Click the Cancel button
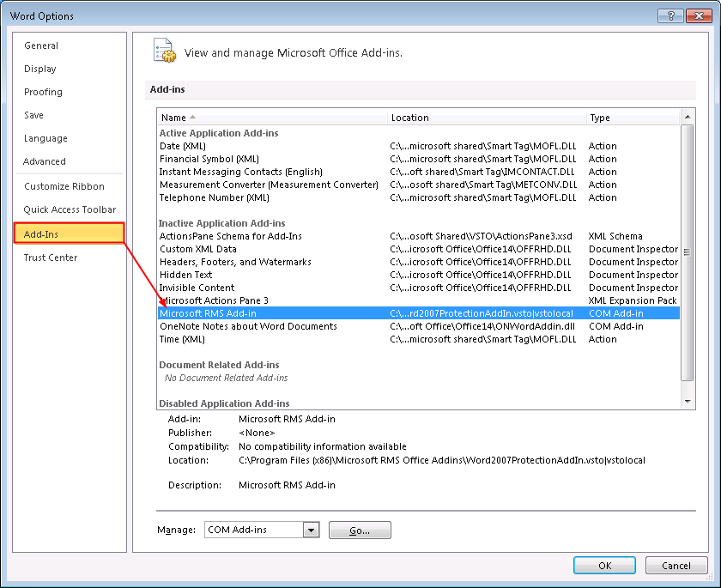 tap(676, 566)
